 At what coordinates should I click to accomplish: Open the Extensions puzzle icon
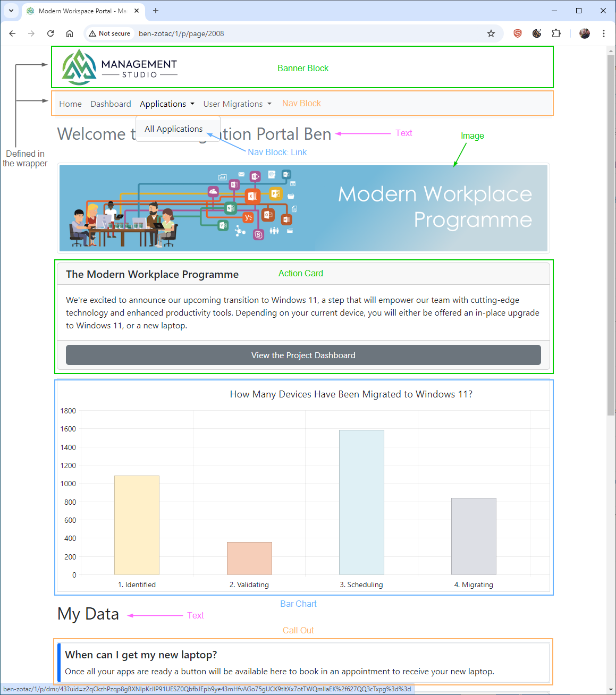coord(556,33)
